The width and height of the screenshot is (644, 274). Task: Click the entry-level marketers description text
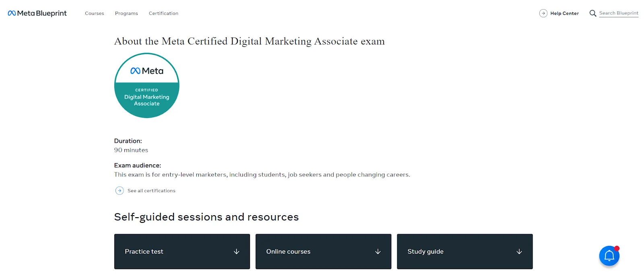click(262, 174)
